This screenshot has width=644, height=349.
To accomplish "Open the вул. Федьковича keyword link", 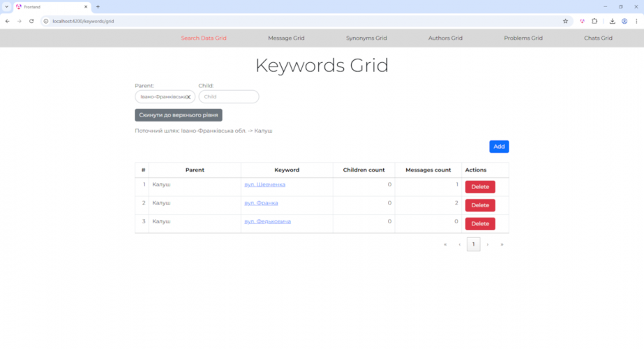I will point(267,221).
